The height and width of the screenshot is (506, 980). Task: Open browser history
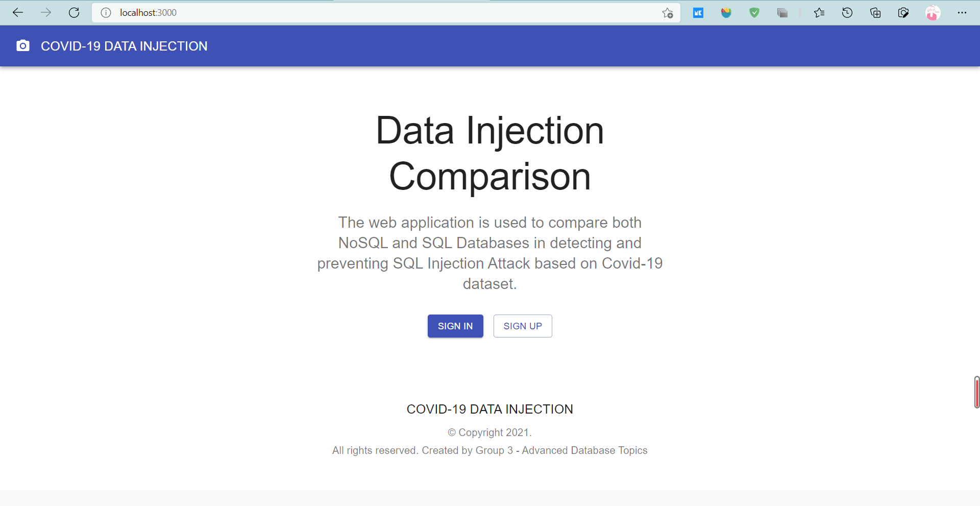[x=847, y=12]
